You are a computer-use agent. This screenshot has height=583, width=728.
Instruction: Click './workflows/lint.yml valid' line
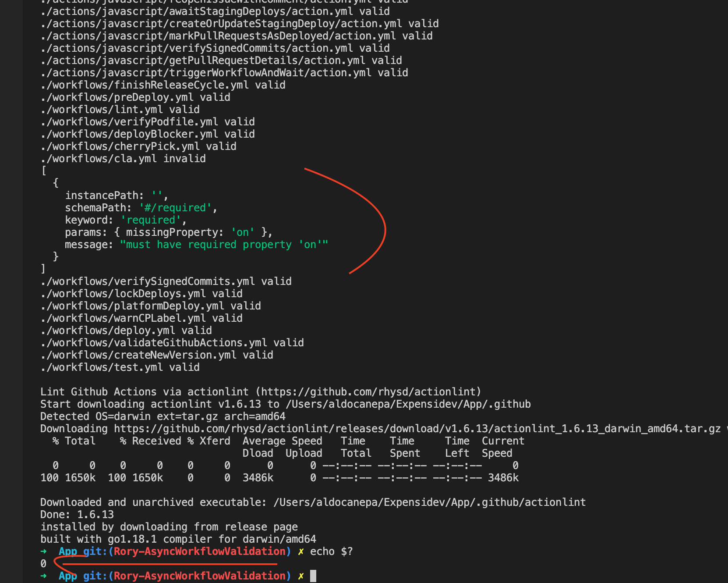click(x=120, y=110)
